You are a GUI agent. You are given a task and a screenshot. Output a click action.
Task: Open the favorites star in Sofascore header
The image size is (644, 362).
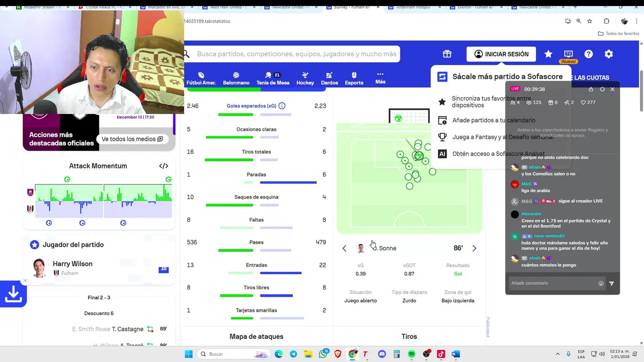pyautogui.click(x=548, y=54)
